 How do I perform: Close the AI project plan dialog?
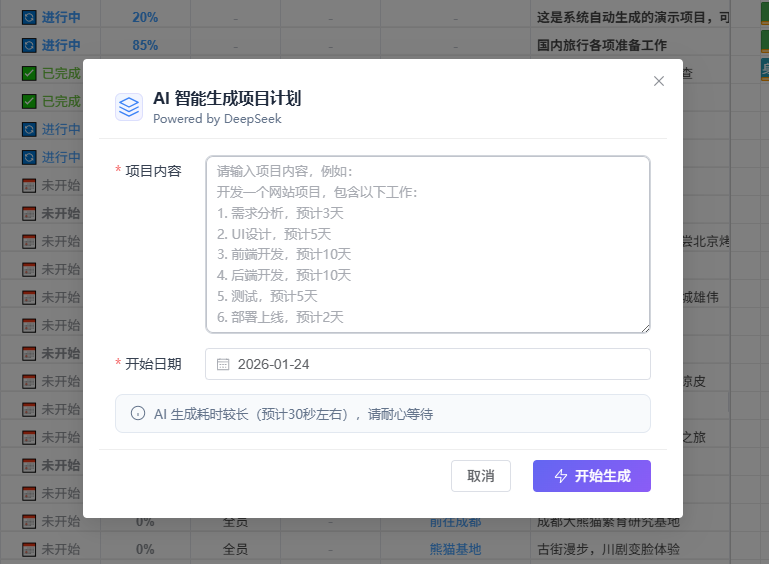[659, 81]
